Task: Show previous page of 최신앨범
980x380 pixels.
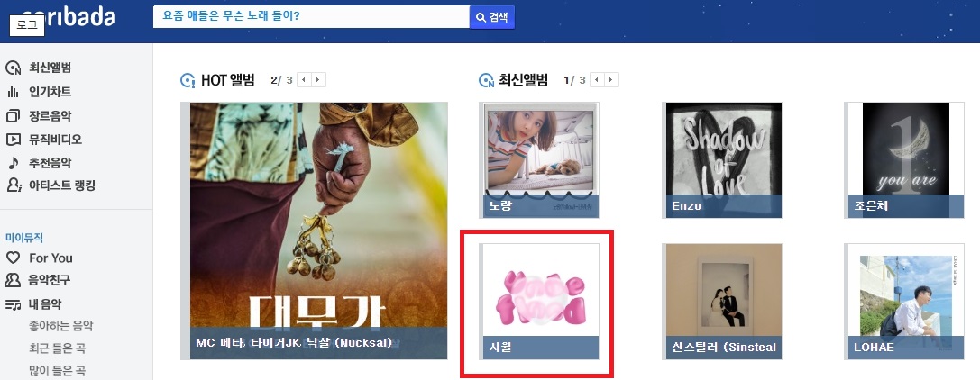Action: (x=598, y=80)
